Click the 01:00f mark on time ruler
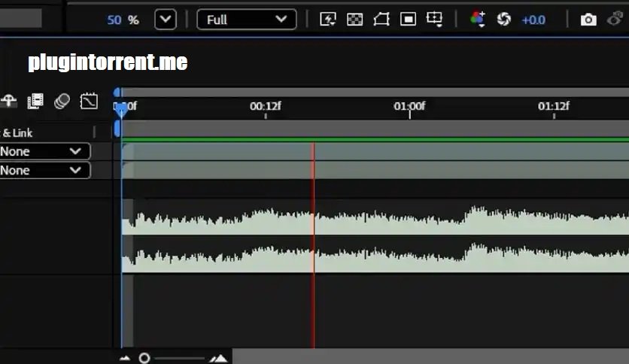 tap(409, 106)
